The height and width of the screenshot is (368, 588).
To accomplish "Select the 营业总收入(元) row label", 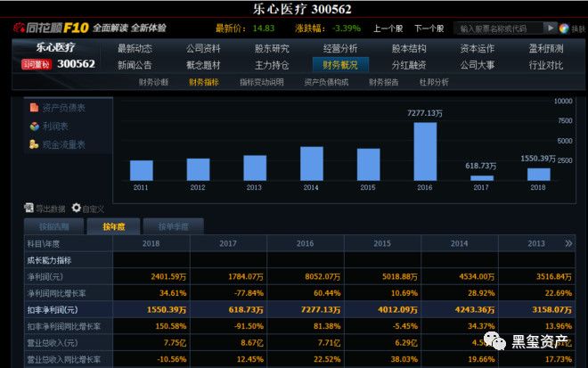I will click(x=53, y=343).
